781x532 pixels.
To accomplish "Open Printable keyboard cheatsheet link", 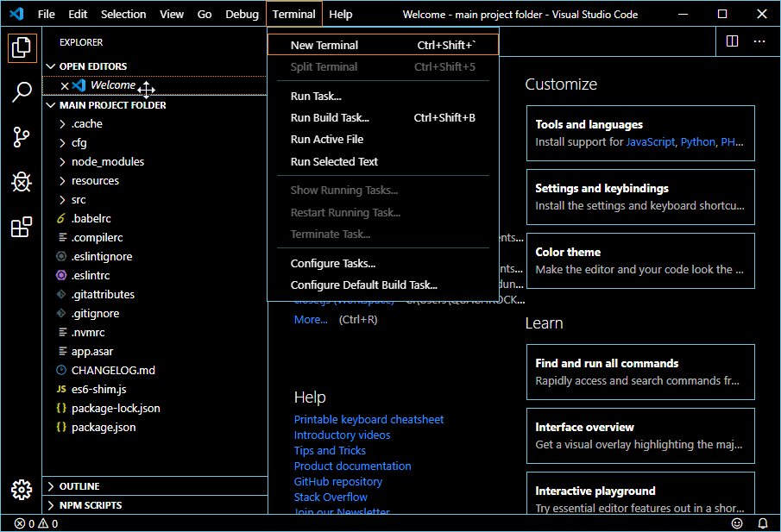I will (x=368, y=420).
